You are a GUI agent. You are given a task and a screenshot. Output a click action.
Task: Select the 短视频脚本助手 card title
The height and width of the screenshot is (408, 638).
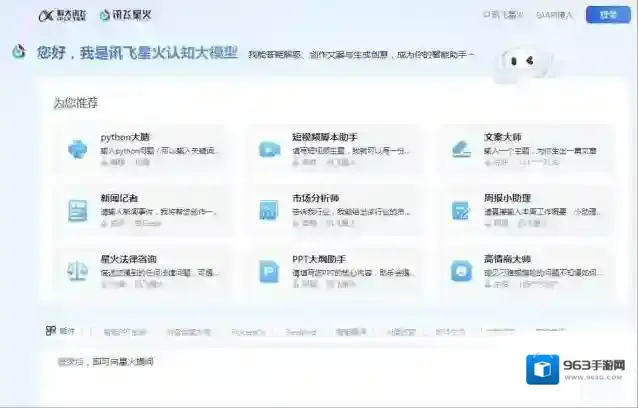click(325, 137)
